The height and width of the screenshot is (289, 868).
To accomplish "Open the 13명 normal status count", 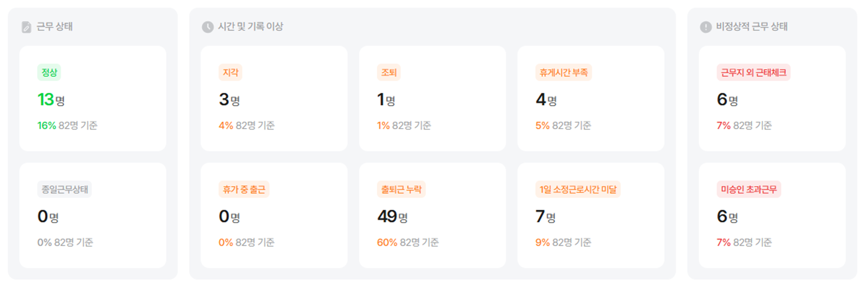I will (51, 100).
